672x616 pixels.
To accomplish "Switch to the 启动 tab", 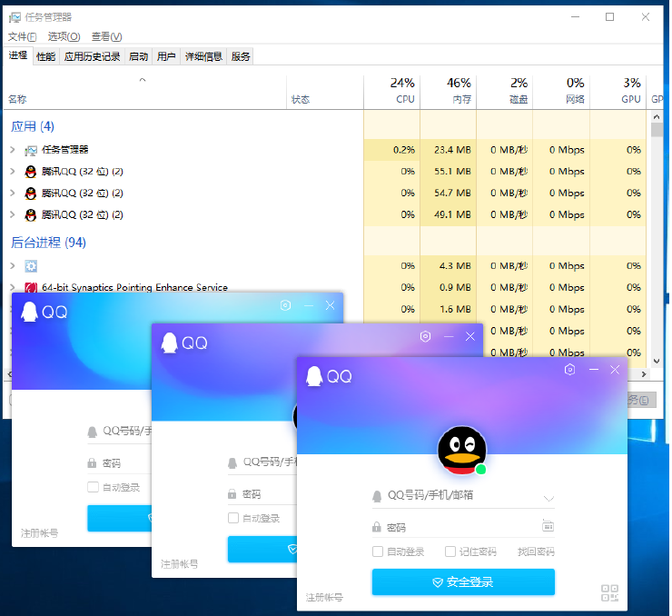I will [x=138, y=56].
